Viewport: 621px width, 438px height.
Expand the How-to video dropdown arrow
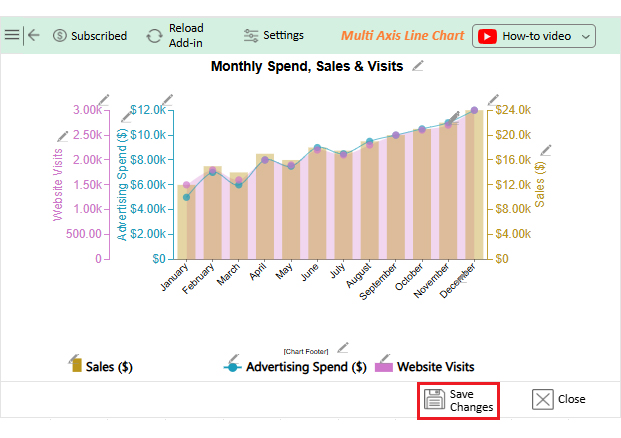pyautogui.click(x=586, y=36)
